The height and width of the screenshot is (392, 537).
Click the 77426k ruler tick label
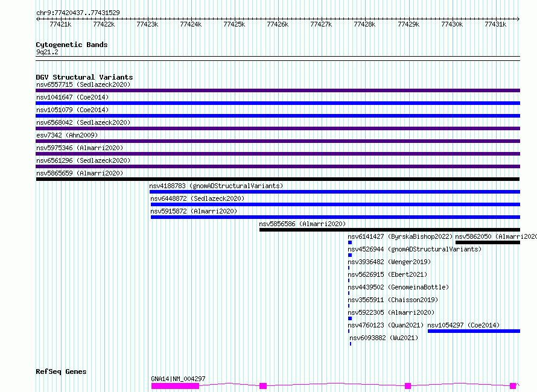[278, 24]
